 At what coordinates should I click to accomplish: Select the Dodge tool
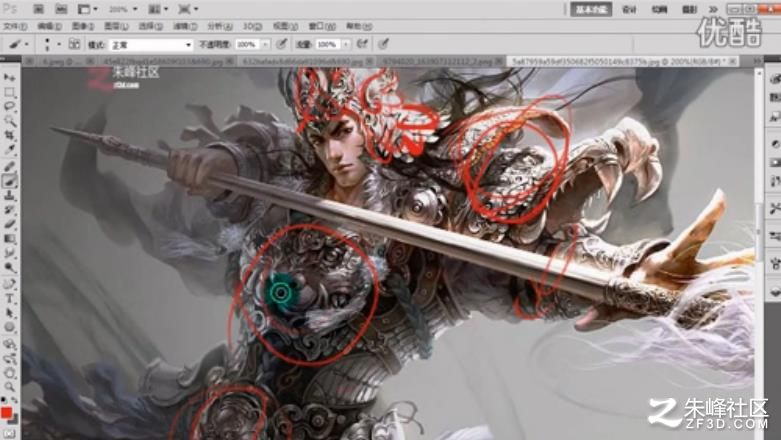(x=9, y=268)
